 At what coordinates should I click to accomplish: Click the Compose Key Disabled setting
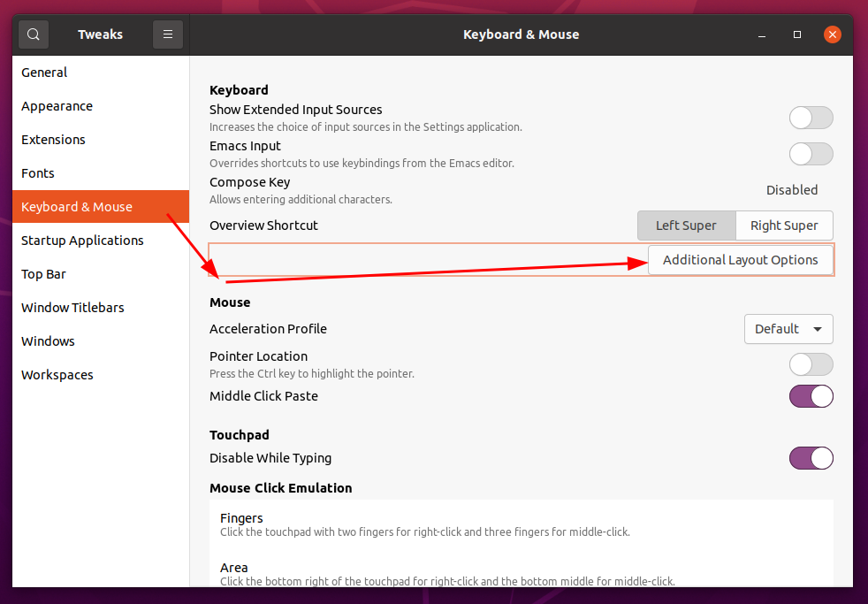[791, 190]
